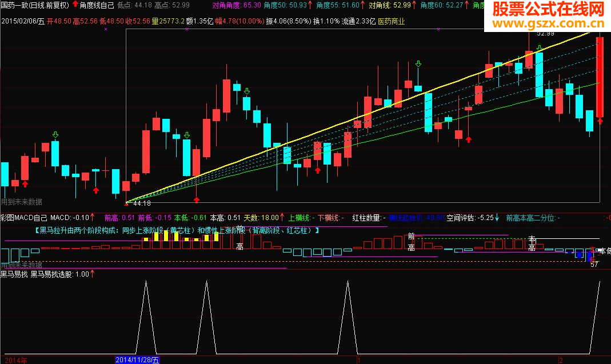Open the 医药商业 sector label
The height and width of the screenshot is (364, 611).
coord(391,21)
